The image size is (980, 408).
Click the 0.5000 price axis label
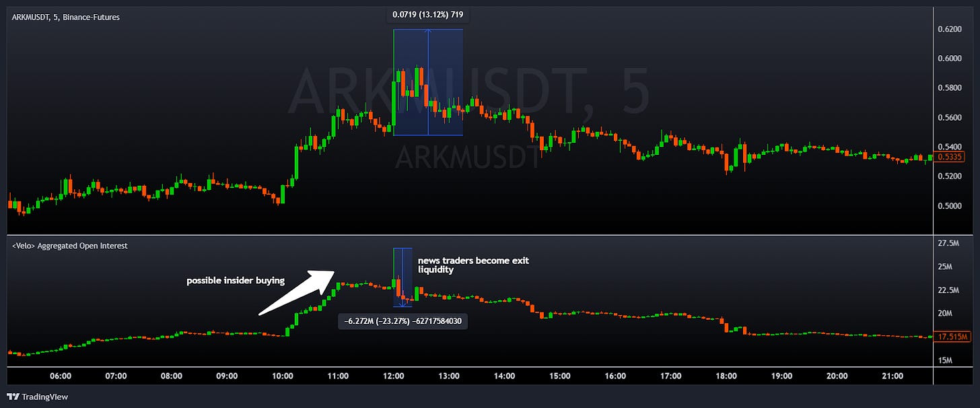pyautogui.click(x=951, y=206)
